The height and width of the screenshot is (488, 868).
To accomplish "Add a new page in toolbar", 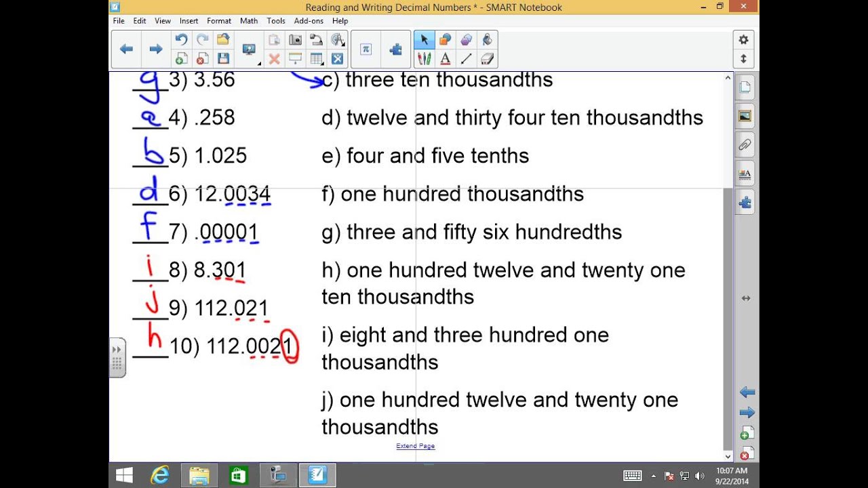I will (x=181, y=59).
